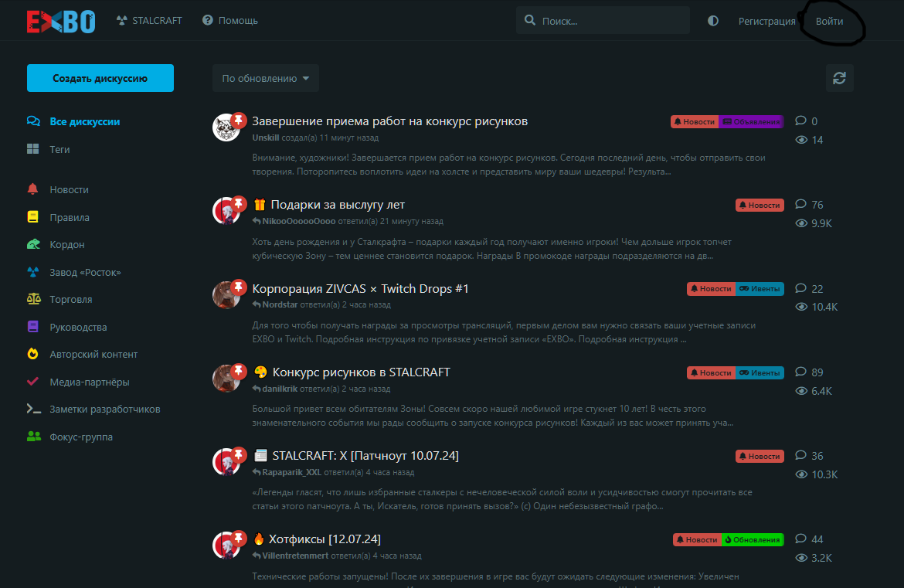Click the Теги grid icon
This screenshot has width=904, height=588.
pos(33,148)
